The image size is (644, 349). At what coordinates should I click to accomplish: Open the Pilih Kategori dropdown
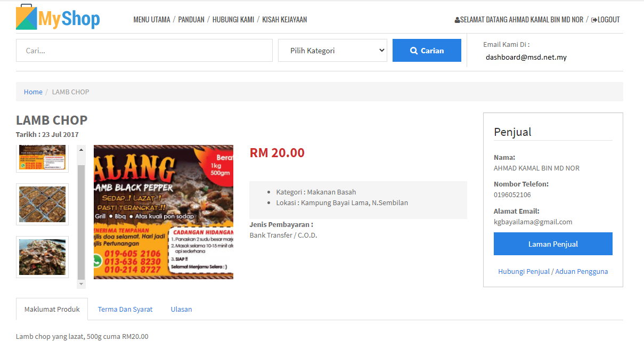point(332,51)
